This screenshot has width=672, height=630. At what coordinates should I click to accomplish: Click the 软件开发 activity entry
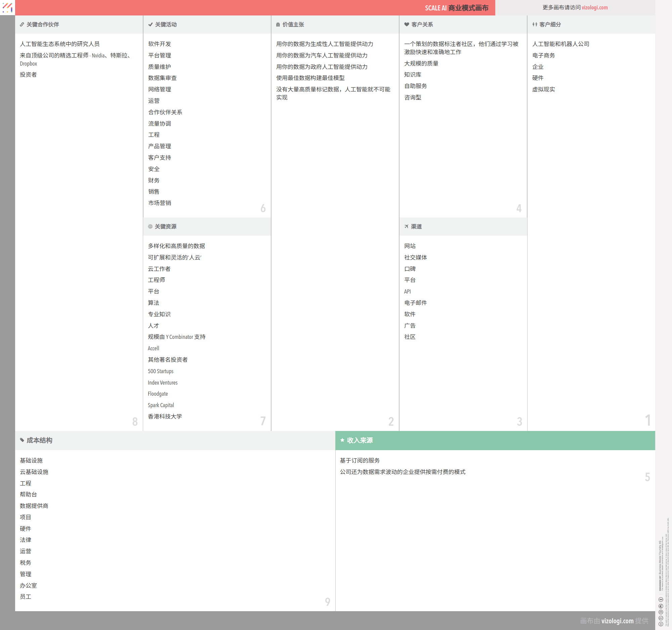pyautogui.click(x=160, y=44)
